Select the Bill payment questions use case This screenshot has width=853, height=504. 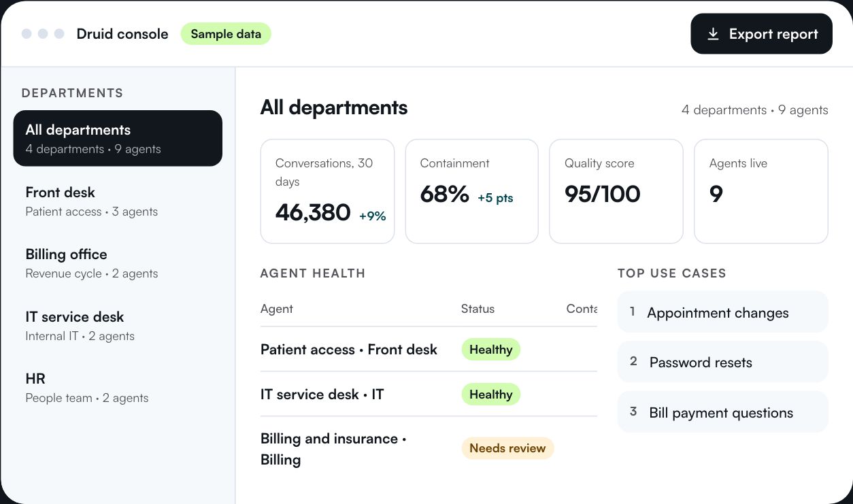pyautogui.click(x=723, y=412)
